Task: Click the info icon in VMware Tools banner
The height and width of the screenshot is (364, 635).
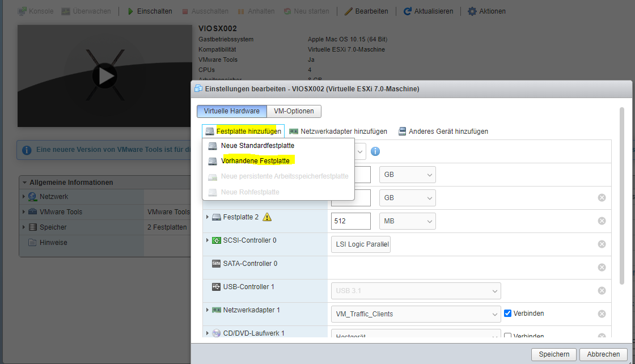Action: tap(27, 150)
